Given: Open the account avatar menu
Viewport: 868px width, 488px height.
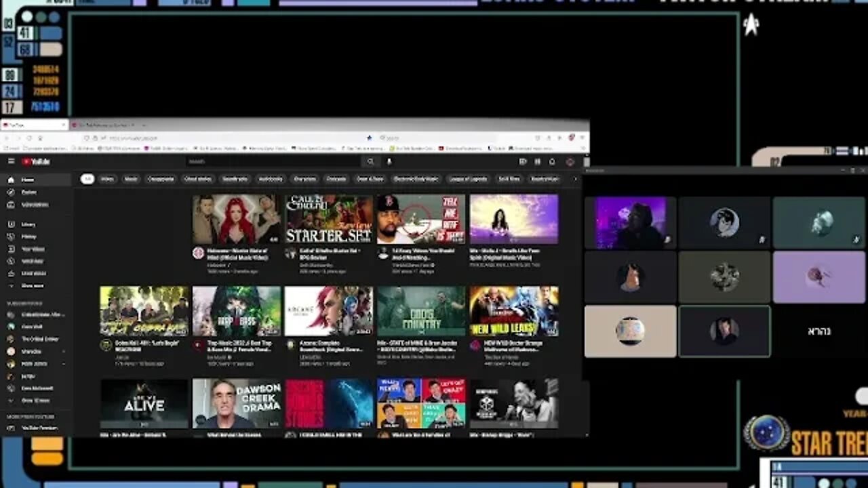Looking at the screenshot, I should pos(570,161).
